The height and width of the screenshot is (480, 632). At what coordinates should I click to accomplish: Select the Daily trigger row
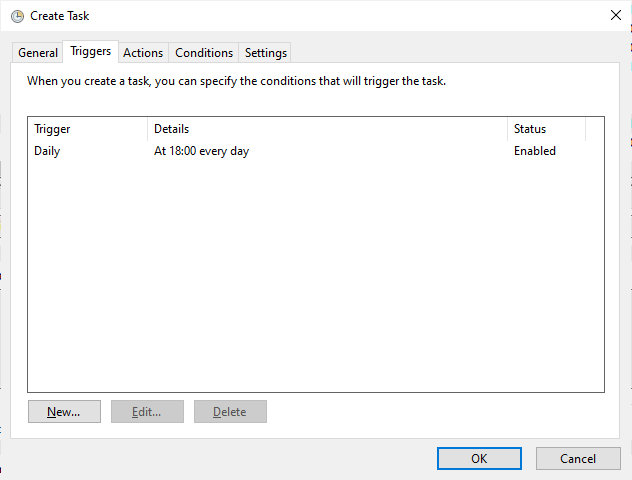coord(316,151)
